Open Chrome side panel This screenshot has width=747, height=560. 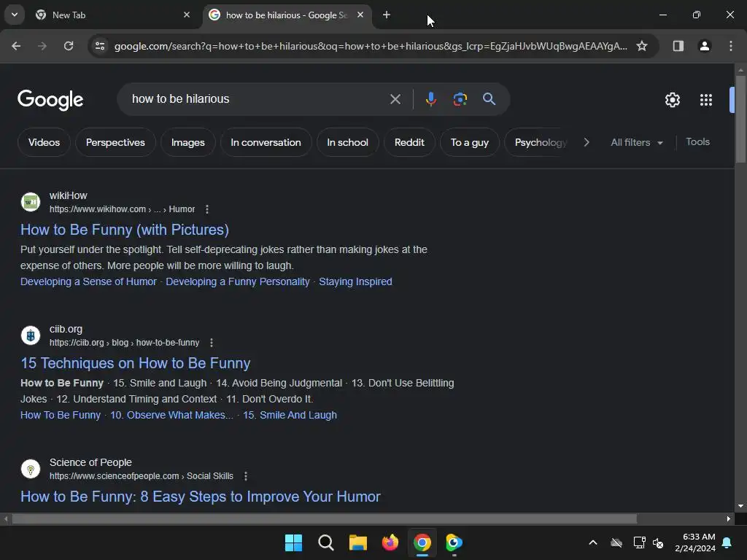click(x=678, y=46)
